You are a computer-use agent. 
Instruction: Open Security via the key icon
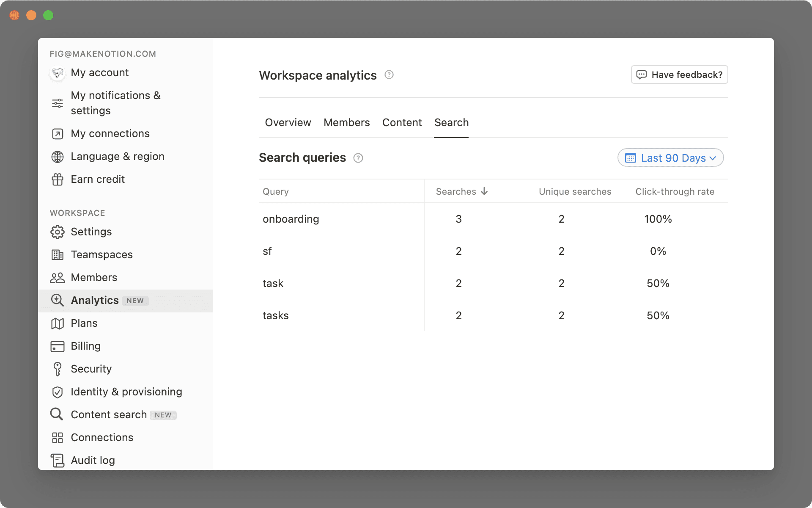click(57, 369)
